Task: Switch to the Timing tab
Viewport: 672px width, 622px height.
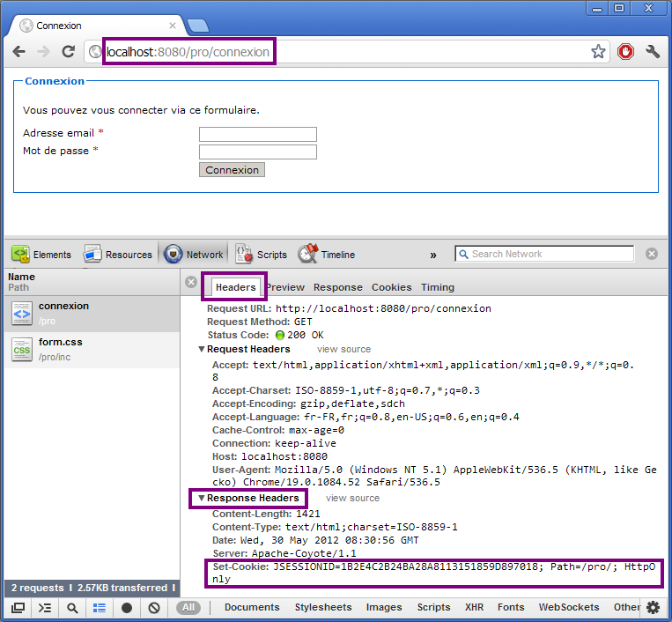Action: click(x=437, y=287)
